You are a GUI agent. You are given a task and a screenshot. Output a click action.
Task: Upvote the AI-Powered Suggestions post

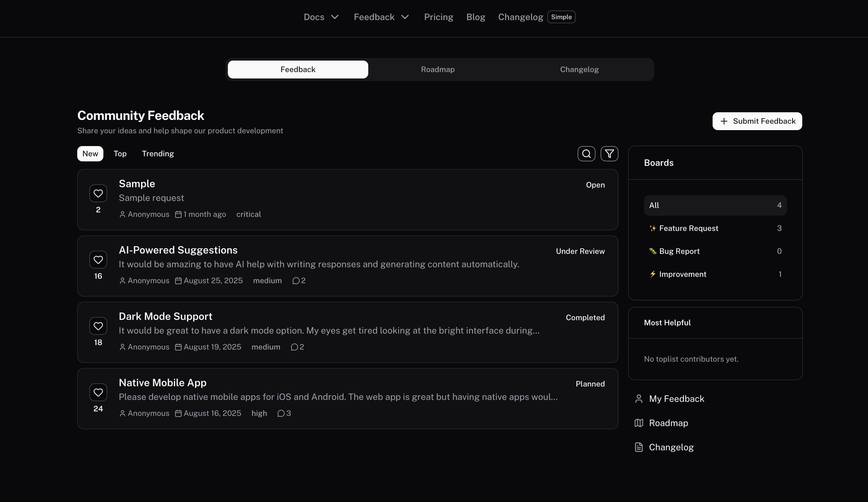point(98,259)
